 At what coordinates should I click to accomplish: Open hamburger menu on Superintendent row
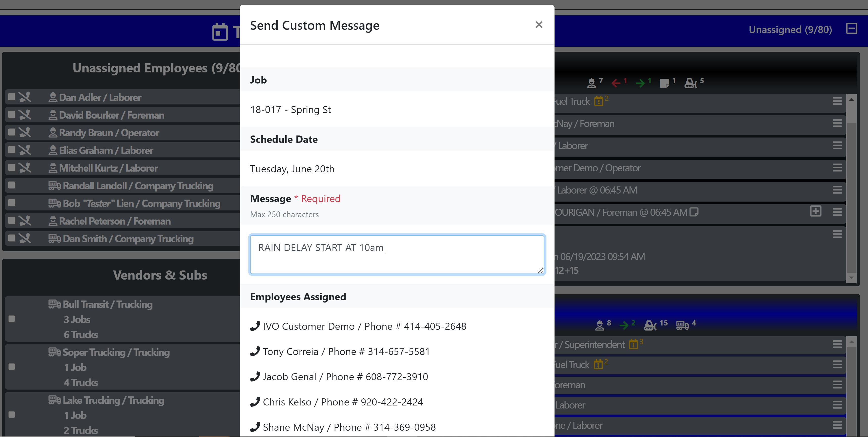pos(837,344)
